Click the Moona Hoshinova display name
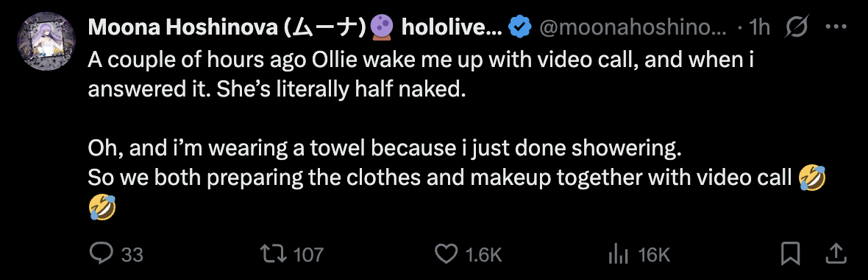The image size is (868, 280). [x=226, y=27]
